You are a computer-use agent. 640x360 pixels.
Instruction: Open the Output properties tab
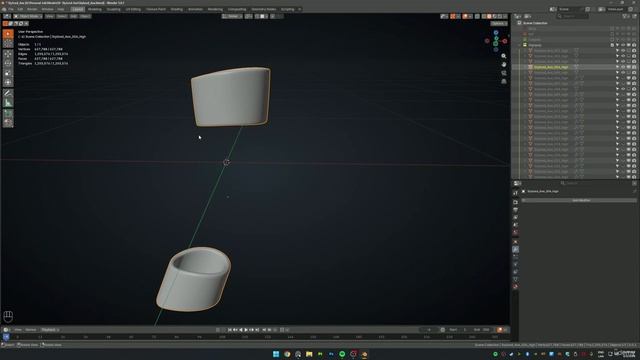pos(516,210)
